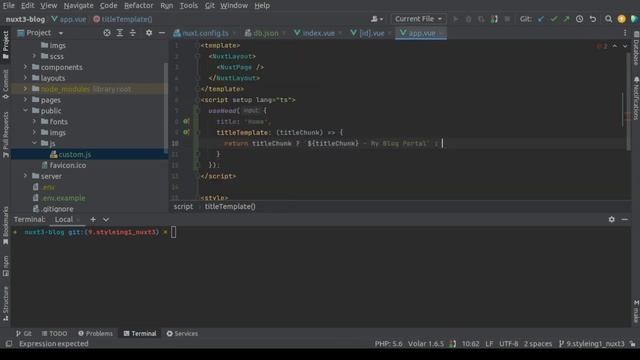Open the Tools menu

click(189, 5)
